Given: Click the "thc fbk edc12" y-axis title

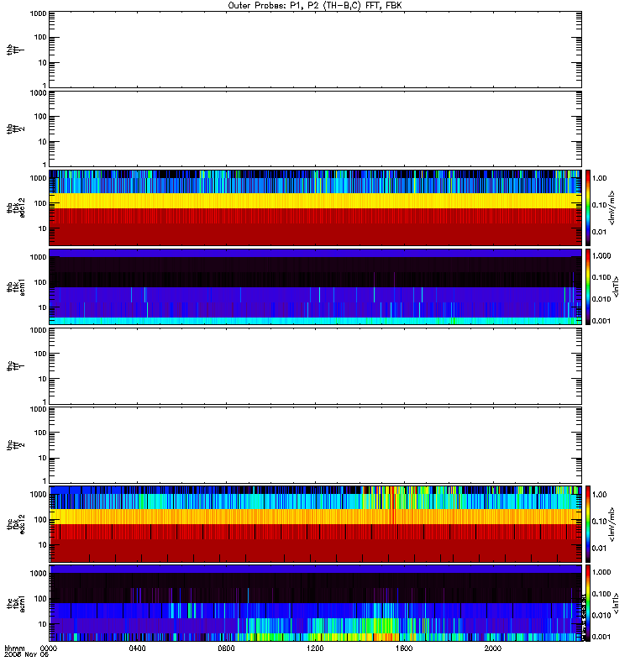Looking at the screenshot, I should (x=15, y=524).
